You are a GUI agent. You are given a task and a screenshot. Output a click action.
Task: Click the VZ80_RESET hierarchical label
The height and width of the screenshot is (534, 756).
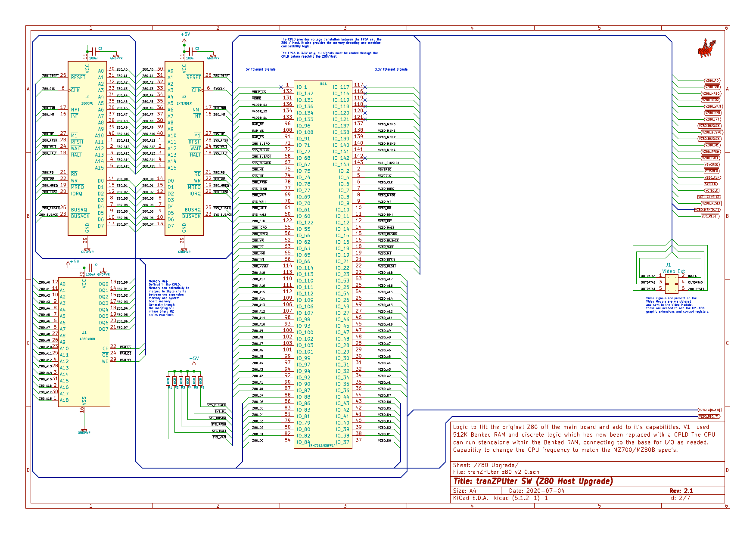click(x=711, y=203)
